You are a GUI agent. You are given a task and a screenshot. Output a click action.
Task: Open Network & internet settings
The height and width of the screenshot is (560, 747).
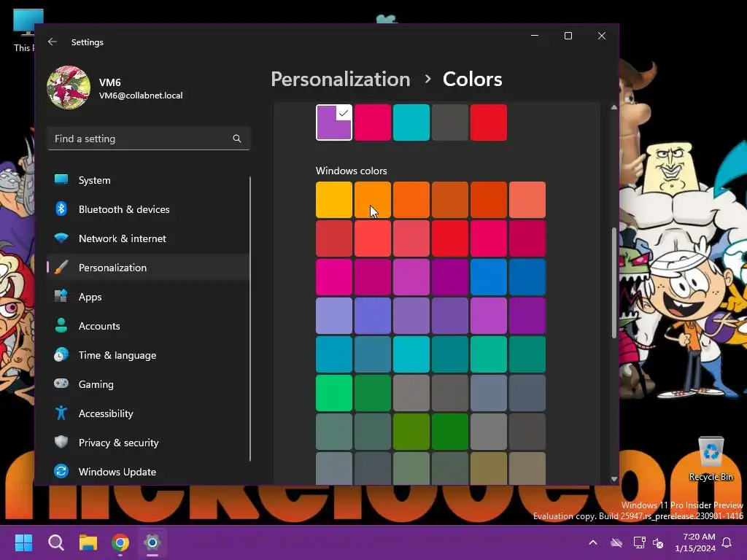coord(148,238)
